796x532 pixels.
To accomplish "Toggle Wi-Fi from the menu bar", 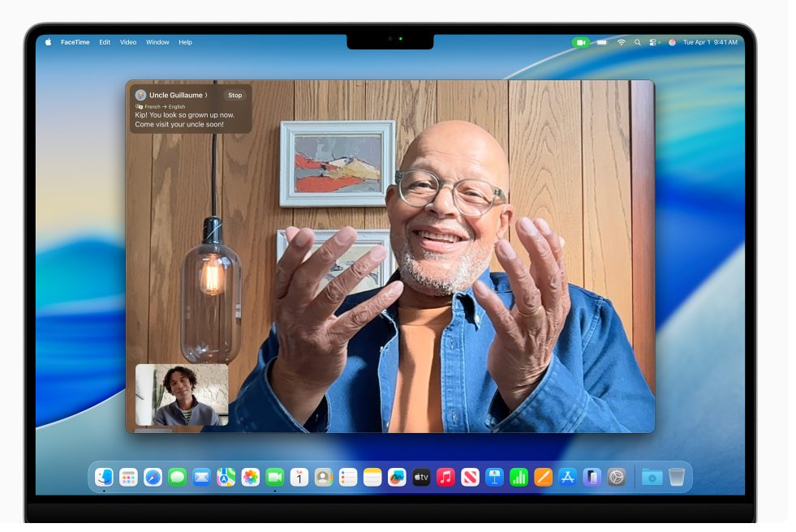I will [622, 41].
